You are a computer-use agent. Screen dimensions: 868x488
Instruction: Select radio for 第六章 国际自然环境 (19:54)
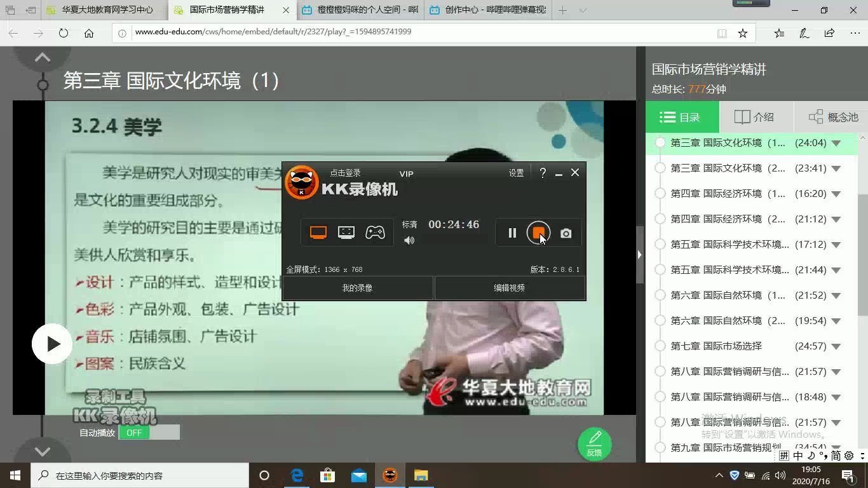[660, 320]
